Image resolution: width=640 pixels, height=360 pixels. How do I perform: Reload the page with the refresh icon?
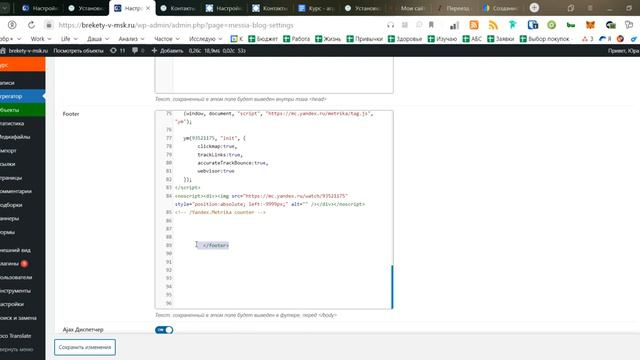pyautogui.click(x=31, y=25)
